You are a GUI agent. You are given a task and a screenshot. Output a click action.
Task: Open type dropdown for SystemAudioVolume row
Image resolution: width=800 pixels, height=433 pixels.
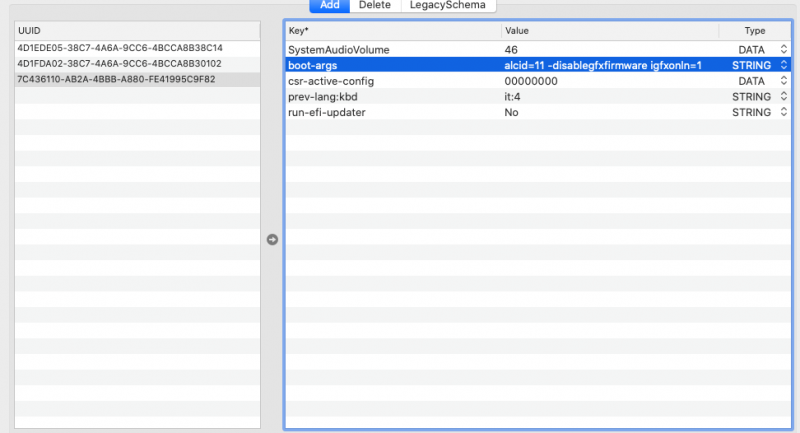[x=784, y=49]
